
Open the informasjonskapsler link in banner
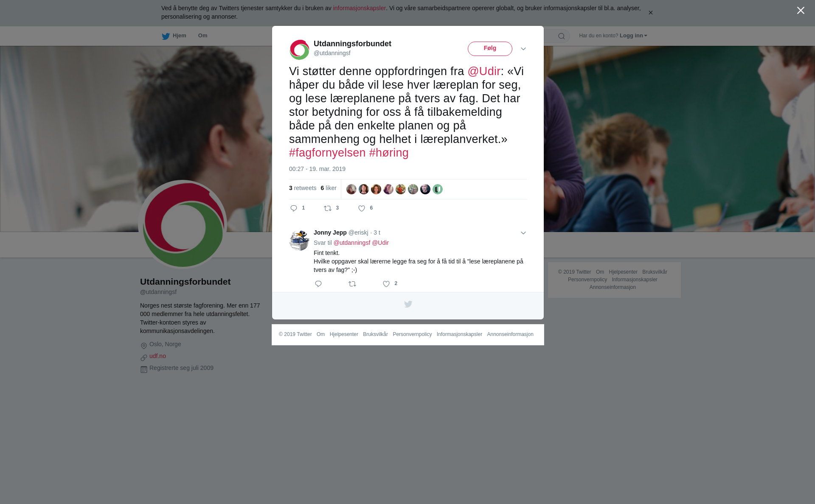point(359,8)
